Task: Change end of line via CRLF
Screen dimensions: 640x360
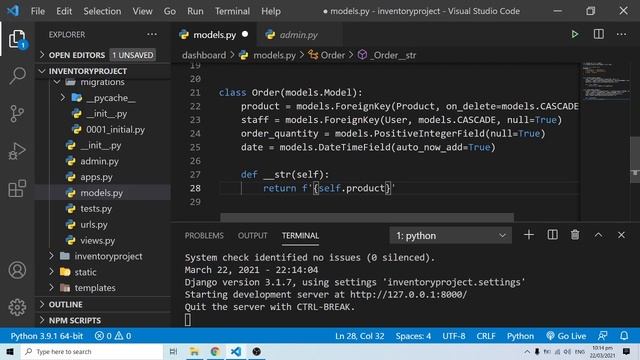Action: point(486,336)
